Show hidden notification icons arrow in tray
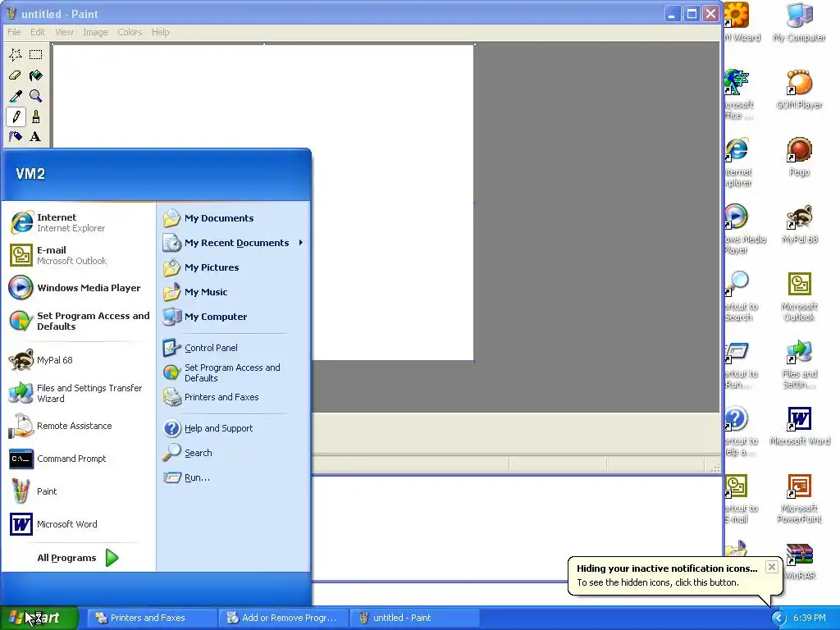Viewport: 840px width, 630px height. point(778,618)
